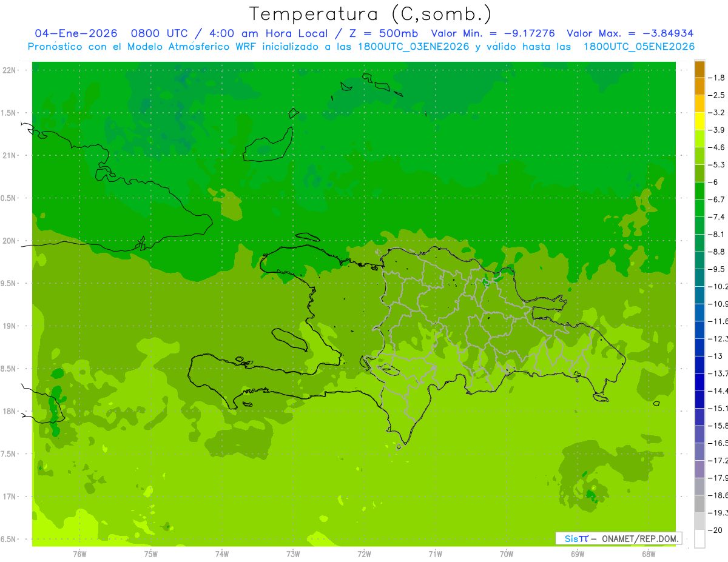Click the colorbar label '-8.8'
Image resolution: width=728 pixels, height=562 pixels.
tap(716, 252)
